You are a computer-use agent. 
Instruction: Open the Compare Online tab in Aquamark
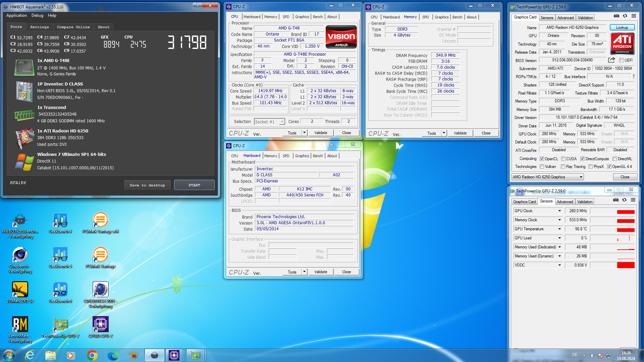click(x=73, y=27)
